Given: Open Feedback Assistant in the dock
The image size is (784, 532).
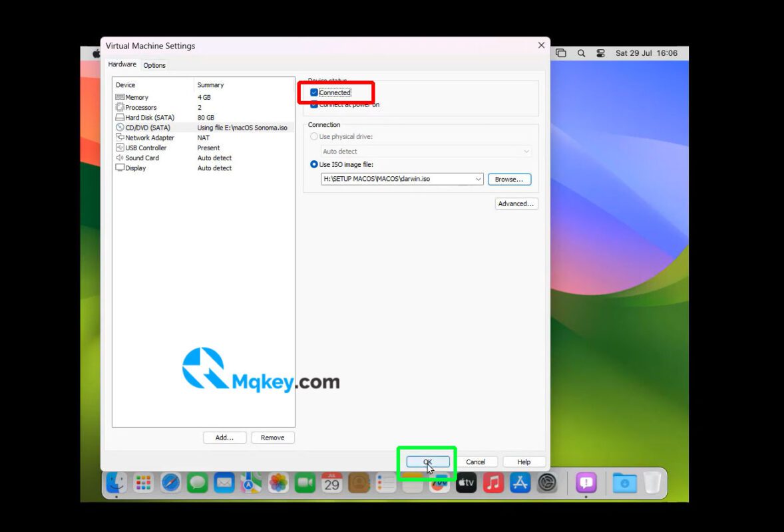Looking at the screenshot, I should point(586,483).
